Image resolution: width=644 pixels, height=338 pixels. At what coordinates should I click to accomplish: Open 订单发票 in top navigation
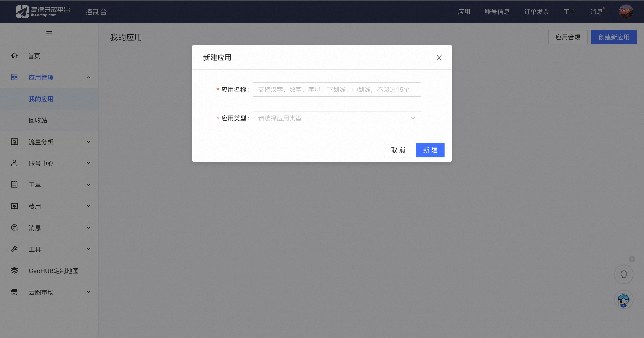(536, 12)
